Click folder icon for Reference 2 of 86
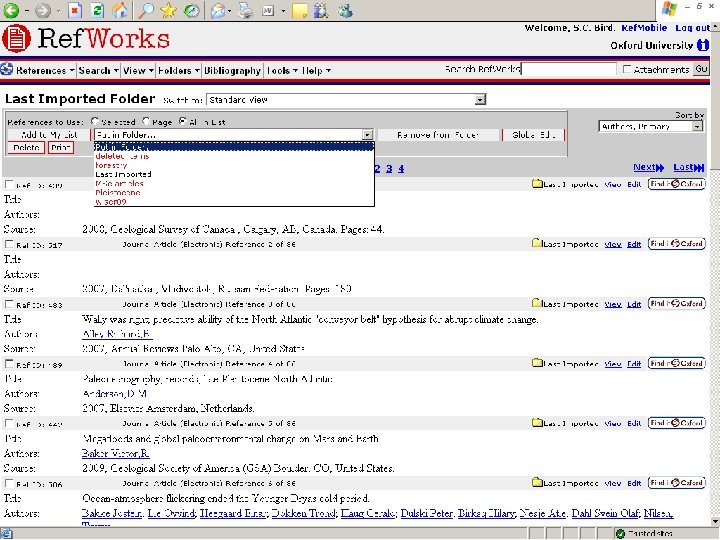This screenshot has width=720, height=540. (x=536, y=243)
